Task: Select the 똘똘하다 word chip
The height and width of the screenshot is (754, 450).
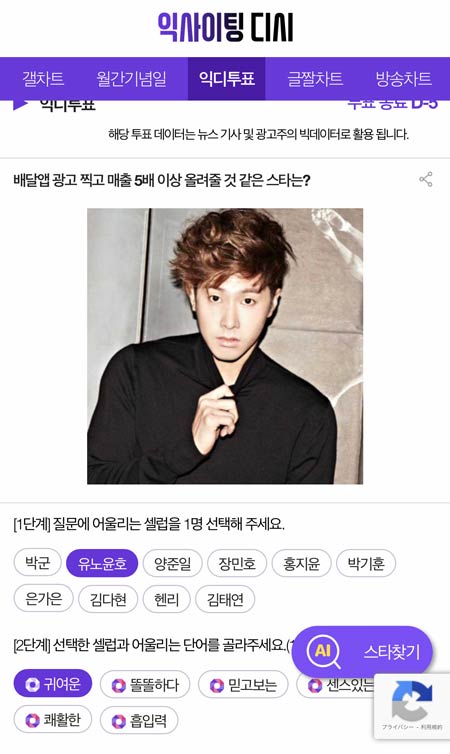Action: point(145,684)
